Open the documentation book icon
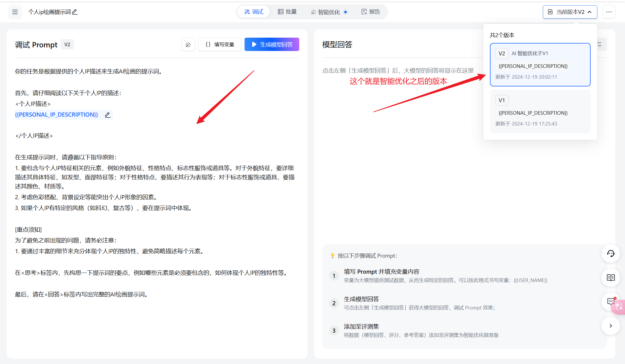The image size is (625, 364). pyautogui.click(x=611, y=278)
